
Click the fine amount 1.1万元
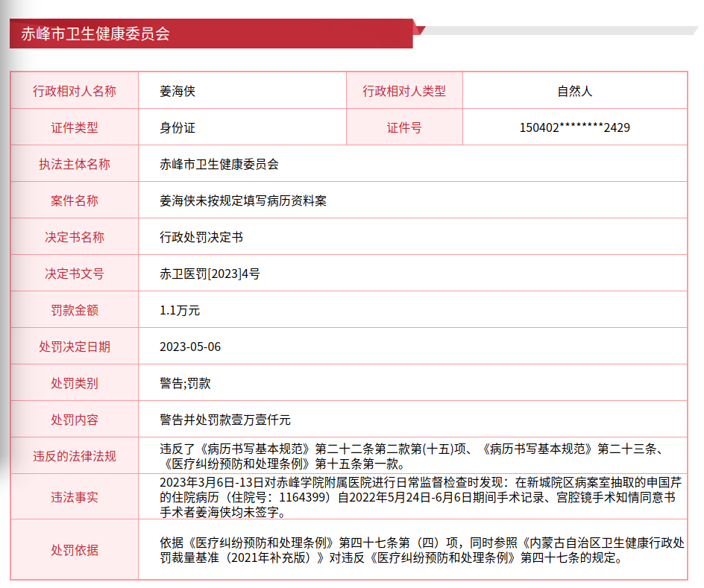click(x=180, y=310)
